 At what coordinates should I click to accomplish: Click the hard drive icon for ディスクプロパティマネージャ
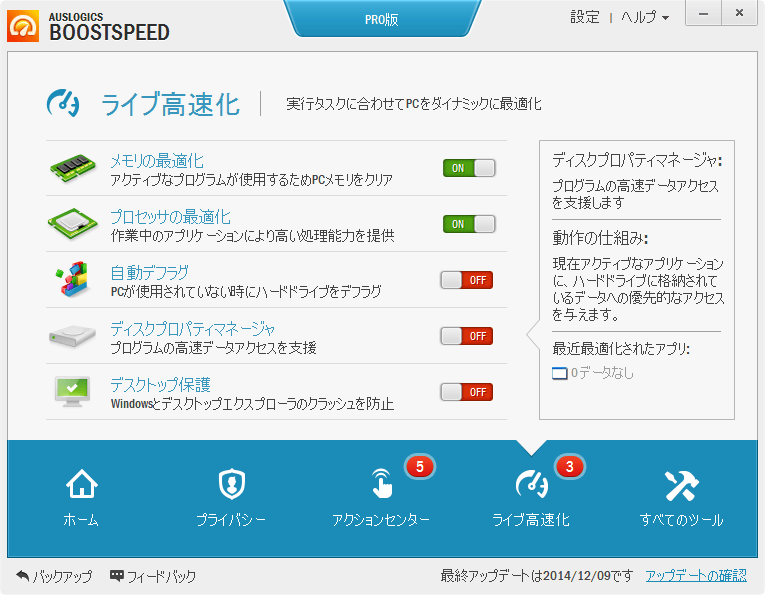tap(72, 336)
